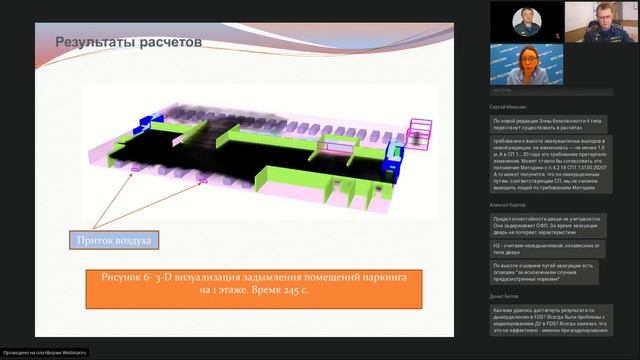Click the Webinar.ru platform label at bottom

coord(44,353)
